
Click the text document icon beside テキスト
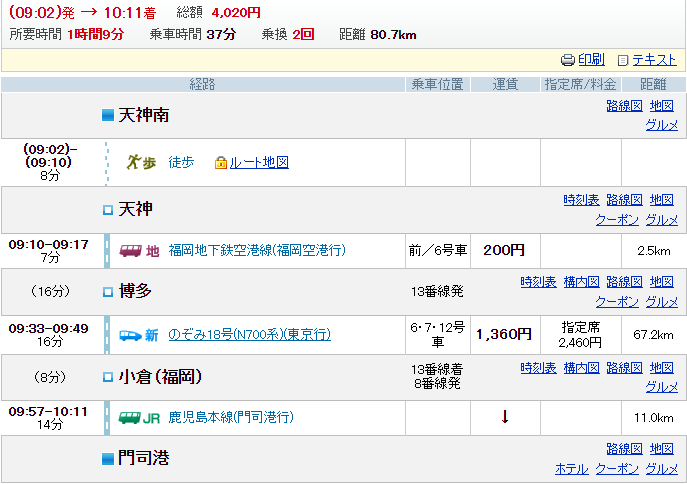click(624, 60)
